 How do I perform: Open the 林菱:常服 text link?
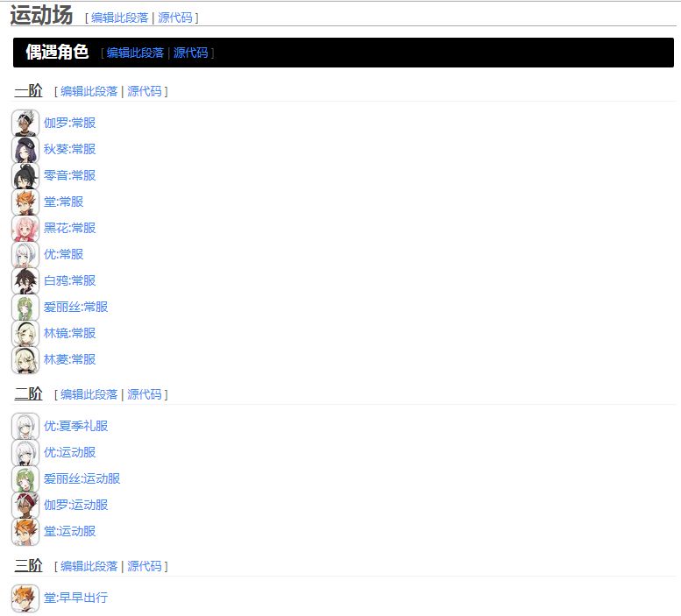tap(69, 359)
